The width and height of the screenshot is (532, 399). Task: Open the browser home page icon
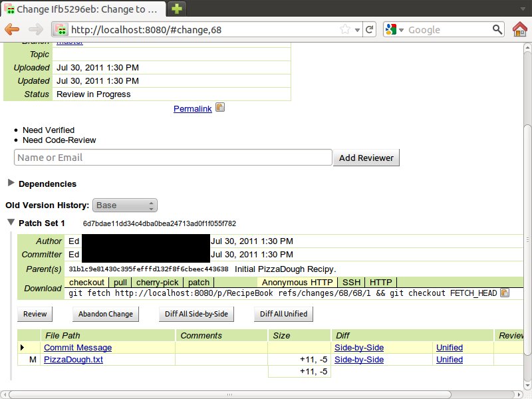pos(519,29)
